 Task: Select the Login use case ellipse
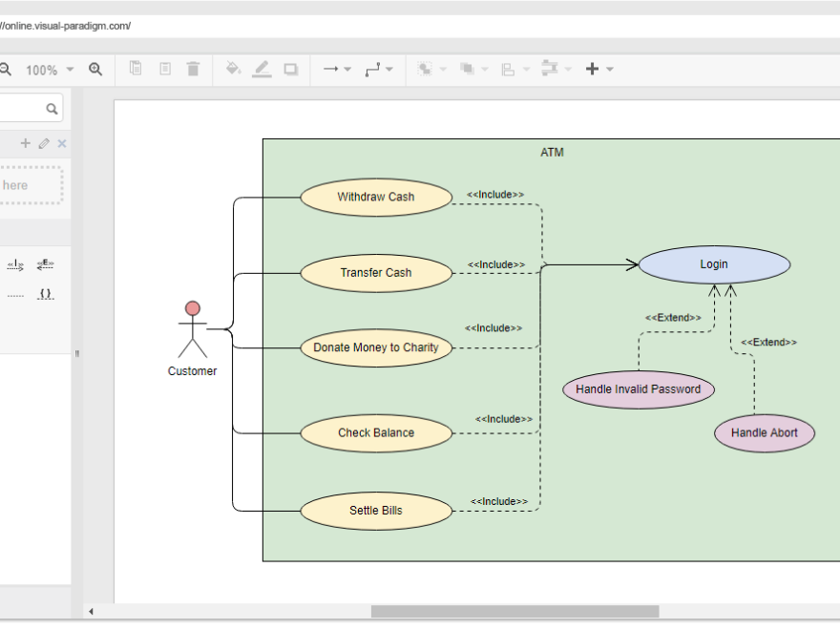point(714,264)
